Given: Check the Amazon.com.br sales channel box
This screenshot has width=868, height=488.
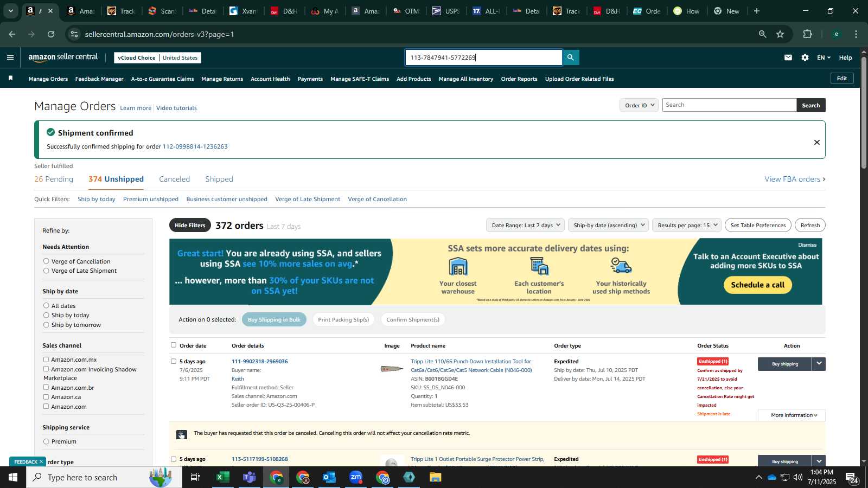Looking at the screenshot, I should click(46, 387).
